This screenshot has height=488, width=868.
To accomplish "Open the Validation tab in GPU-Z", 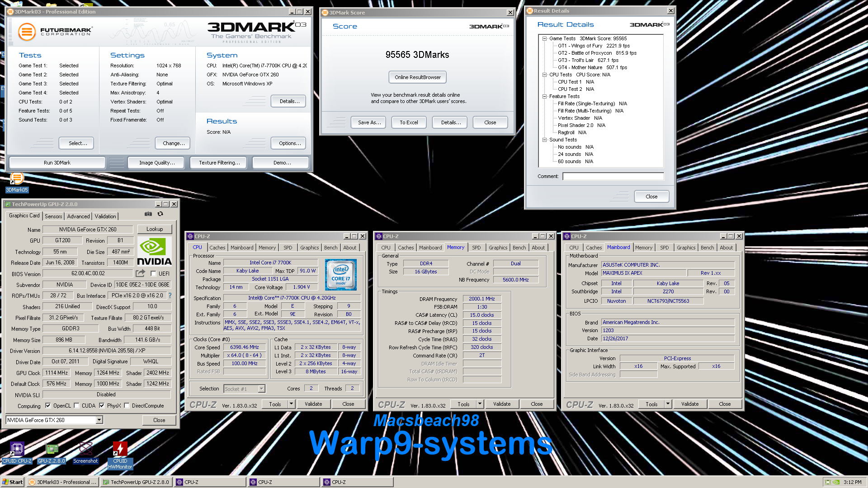I will pyautogui.click(x=105, y=216).
